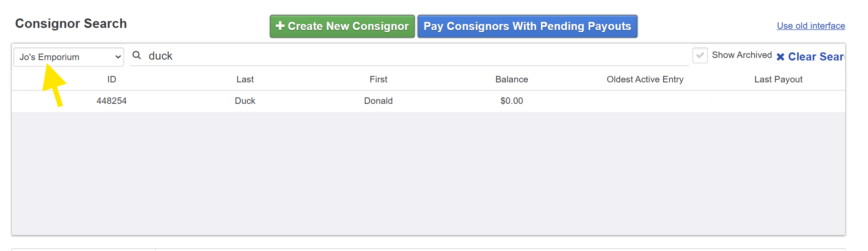Open the Jo's Emporium store dropdown
Image resolution: width=868 pixels, height=251 pixels.
(69, 57)
